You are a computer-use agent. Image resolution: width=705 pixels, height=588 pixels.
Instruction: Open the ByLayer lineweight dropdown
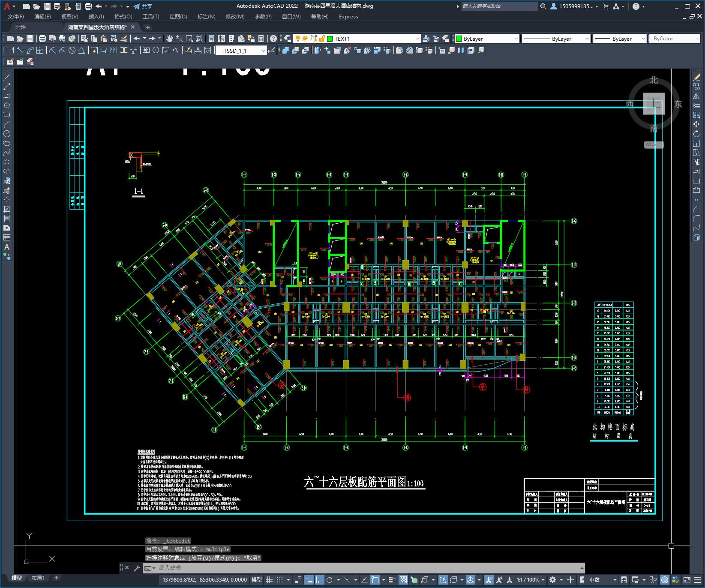(643, 39)
